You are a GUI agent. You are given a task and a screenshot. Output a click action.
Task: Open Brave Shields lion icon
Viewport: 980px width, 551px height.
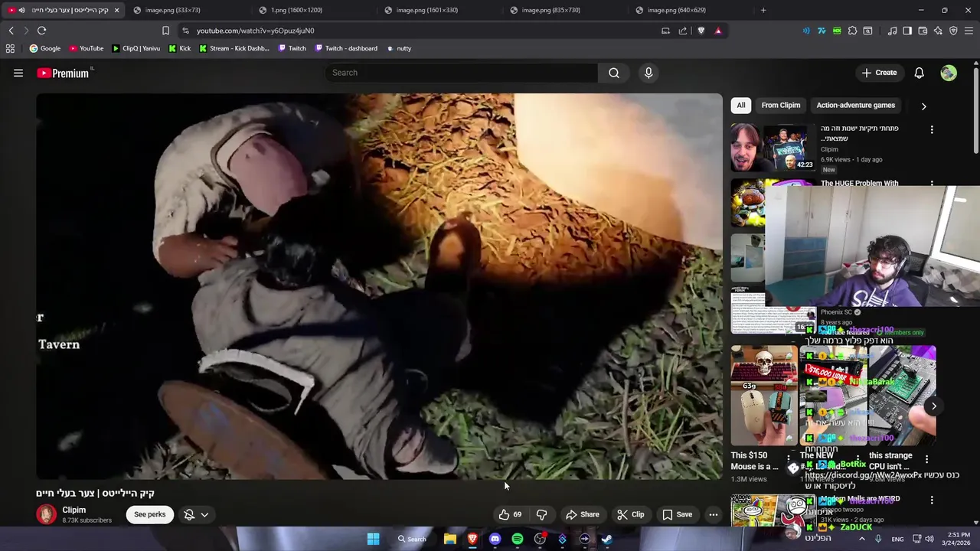701,31
